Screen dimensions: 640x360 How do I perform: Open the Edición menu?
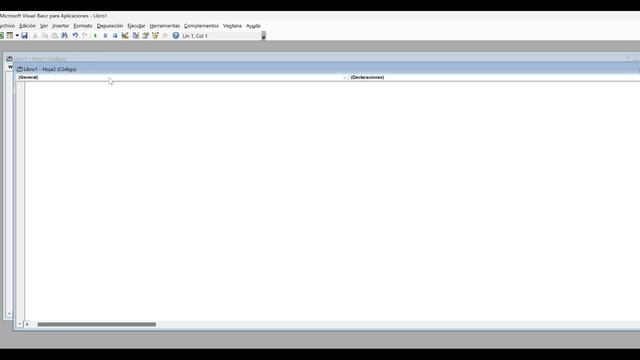coord(27,26)
